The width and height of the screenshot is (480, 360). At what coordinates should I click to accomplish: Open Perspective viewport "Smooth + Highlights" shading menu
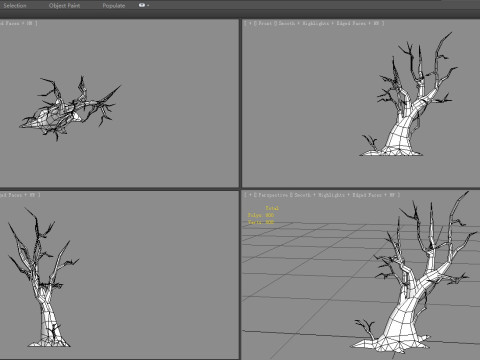(x=319, y=195)
